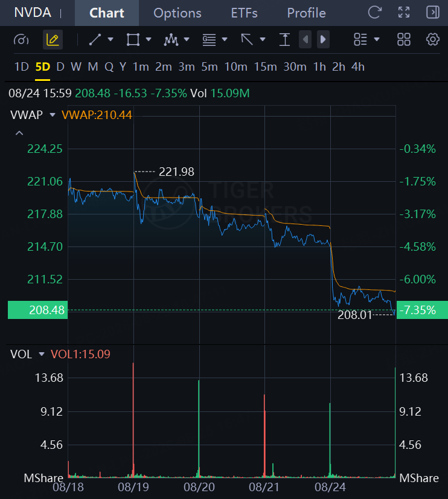Open the chart layout list icon
Screen dimensions: 448x499
pyautogui.click(x=360, y=39)
